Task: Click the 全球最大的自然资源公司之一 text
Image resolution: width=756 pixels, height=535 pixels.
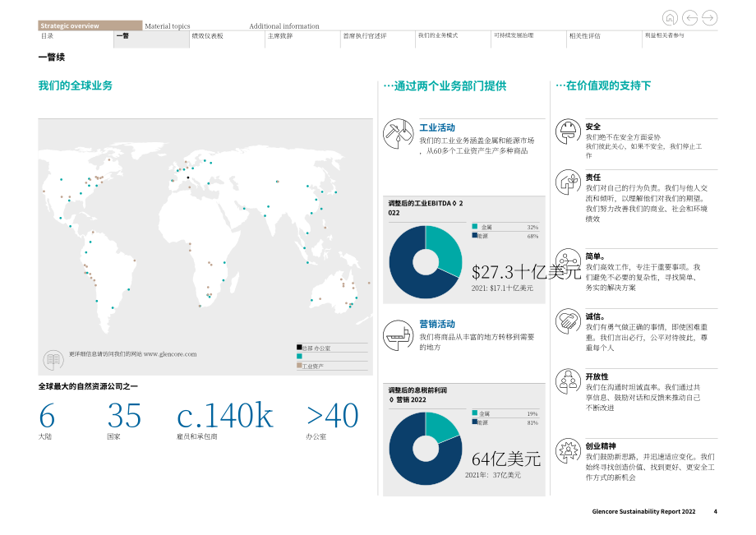Action: point(88,386)
